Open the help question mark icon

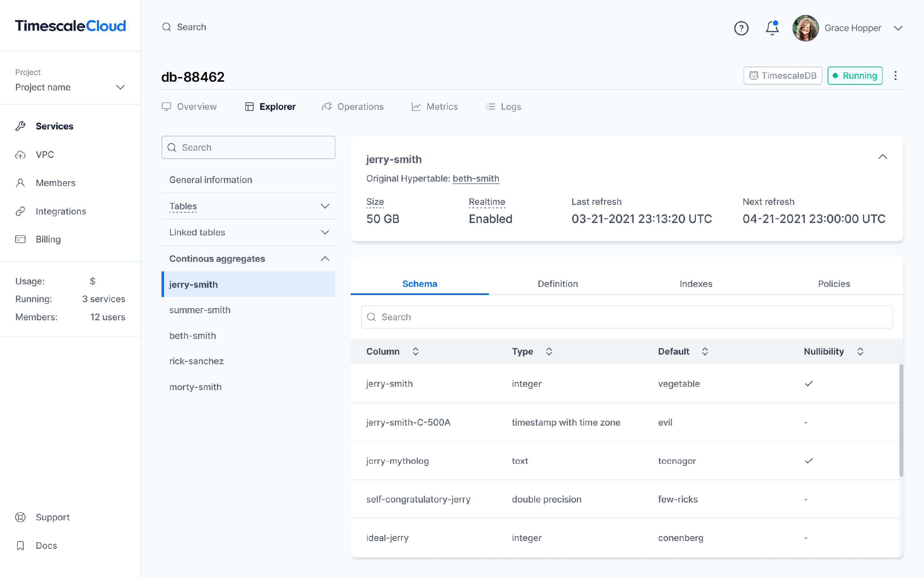(741, 27)
